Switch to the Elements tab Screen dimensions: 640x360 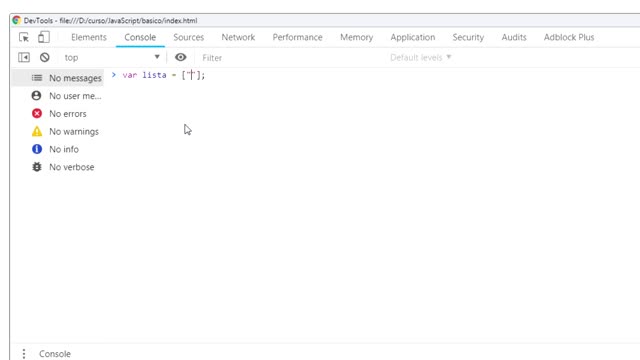pos(89,37)
